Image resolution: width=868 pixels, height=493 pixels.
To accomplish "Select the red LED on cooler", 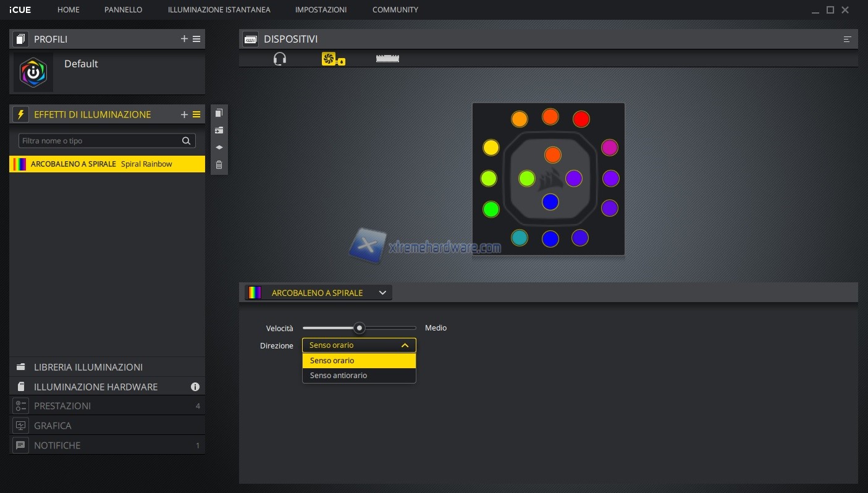I will (581, 119).
